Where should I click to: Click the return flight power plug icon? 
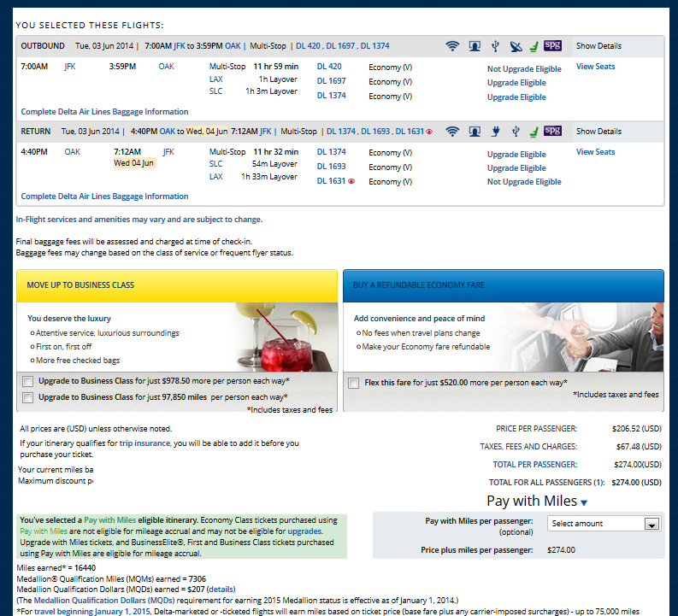[494, 132]
